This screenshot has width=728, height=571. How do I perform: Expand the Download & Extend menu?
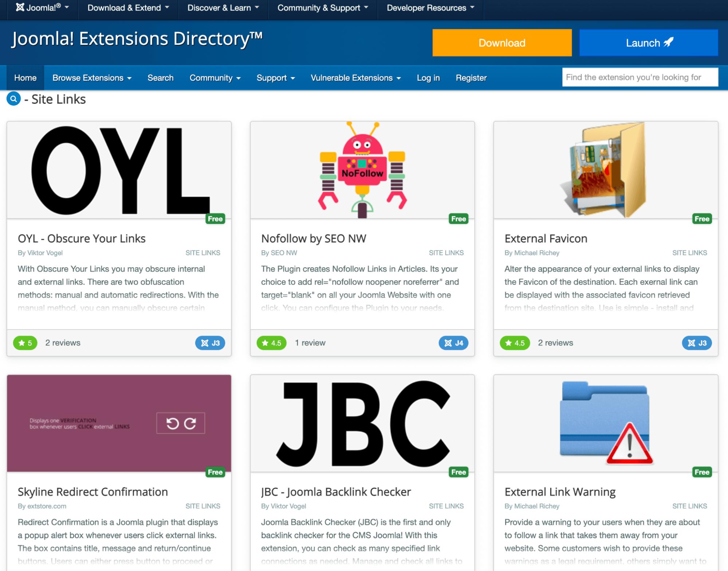(128, 8)
